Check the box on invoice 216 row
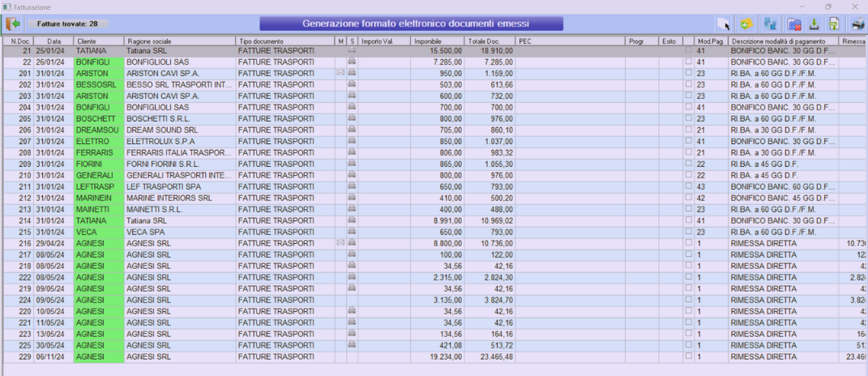868x376 pixels. [x=689, y=242]
